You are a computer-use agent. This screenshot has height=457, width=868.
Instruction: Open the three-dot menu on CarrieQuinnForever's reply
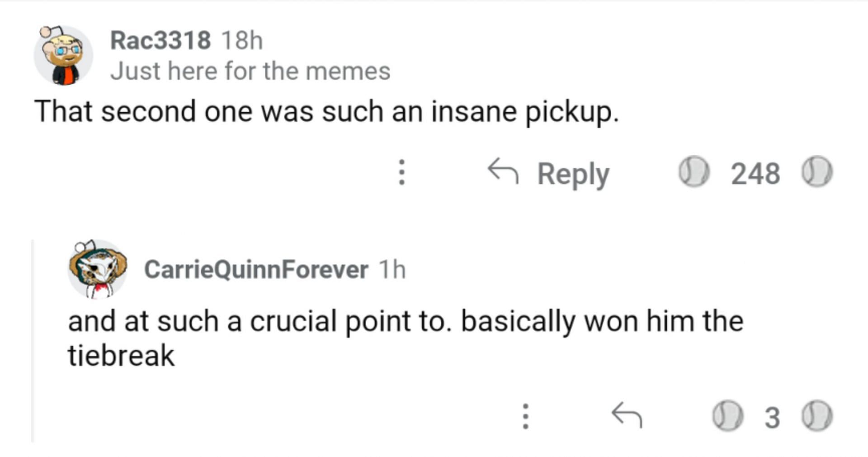[525, 416]
